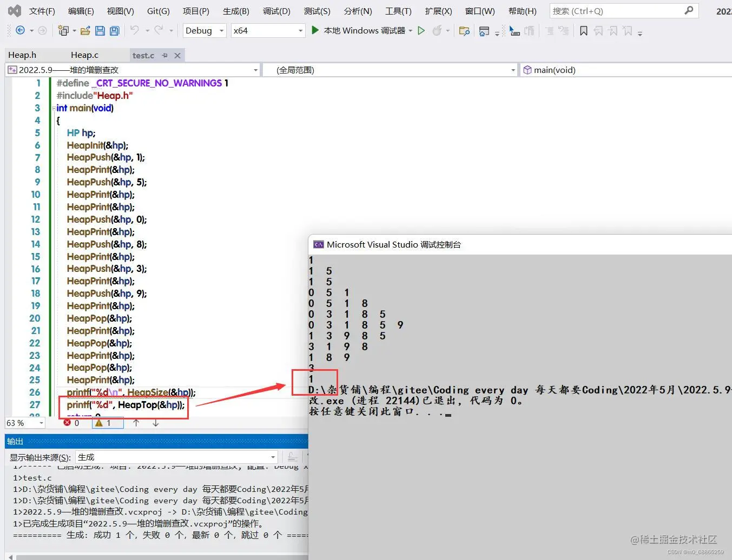732x560 pixels.
Task: Open the 调试(D) menu
Action: click(x=276, y=11)
